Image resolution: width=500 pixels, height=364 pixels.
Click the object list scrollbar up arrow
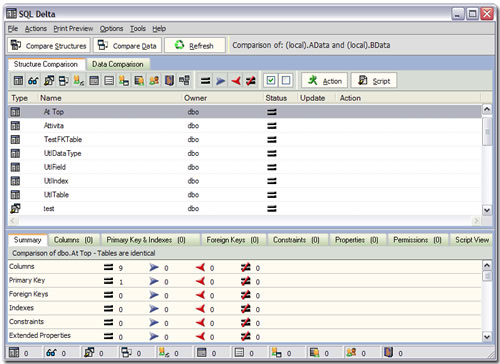pos(487,109)
